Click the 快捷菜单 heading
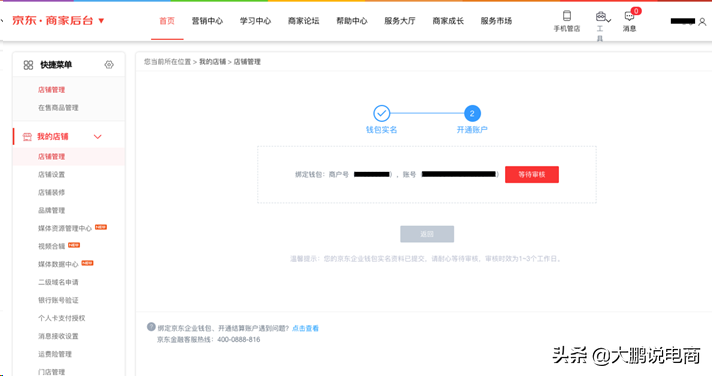The image size is (712, 376). point(56,65)
